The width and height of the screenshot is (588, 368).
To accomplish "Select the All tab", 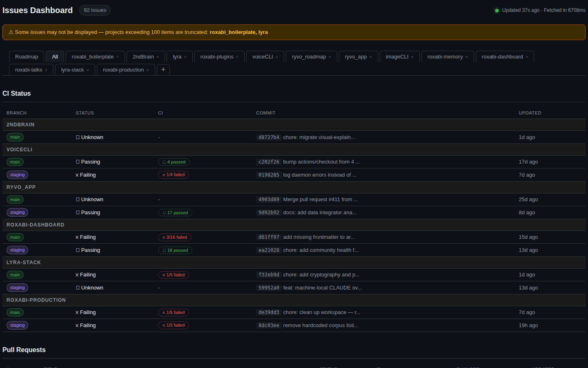I will [x=55, y=57].
